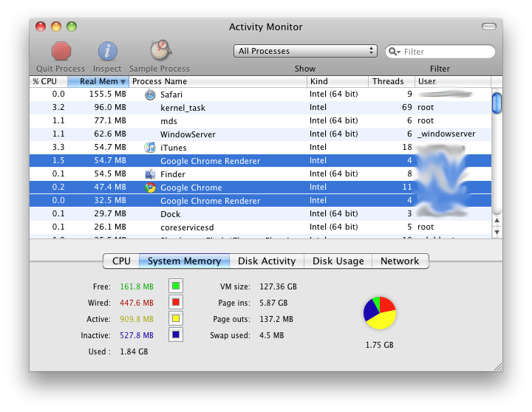Screen dimensions: 532x412
Task: Click the Google Chrome logo icon
Action: (x=150, y=188)
